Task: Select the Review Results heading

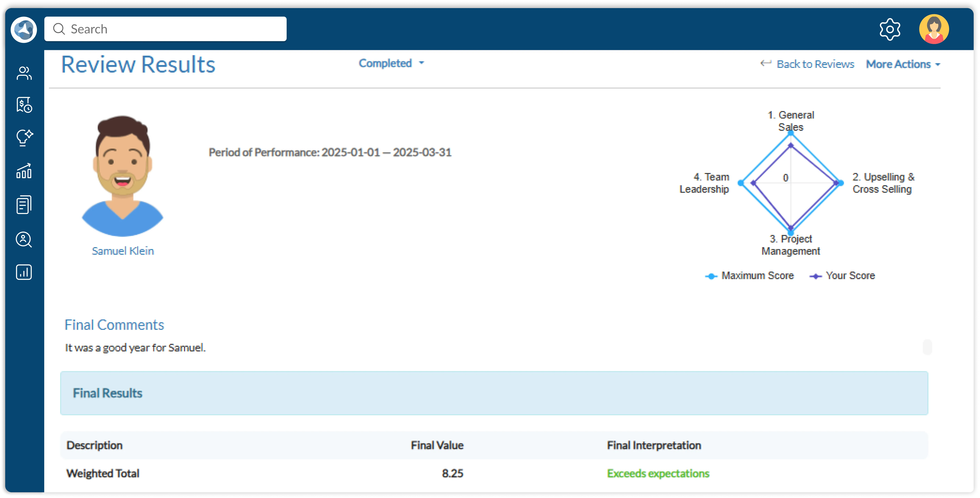Action: point(138,64)
